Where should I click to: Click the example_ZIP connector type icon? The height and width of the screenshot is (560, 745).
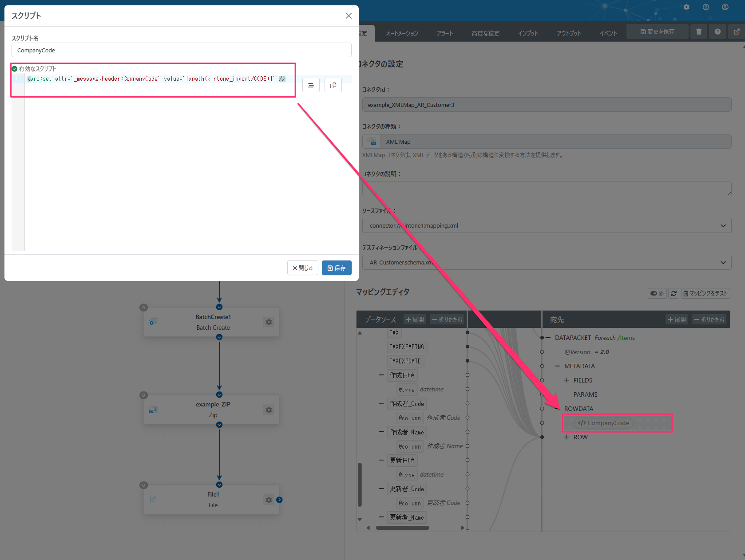(153, 410)
